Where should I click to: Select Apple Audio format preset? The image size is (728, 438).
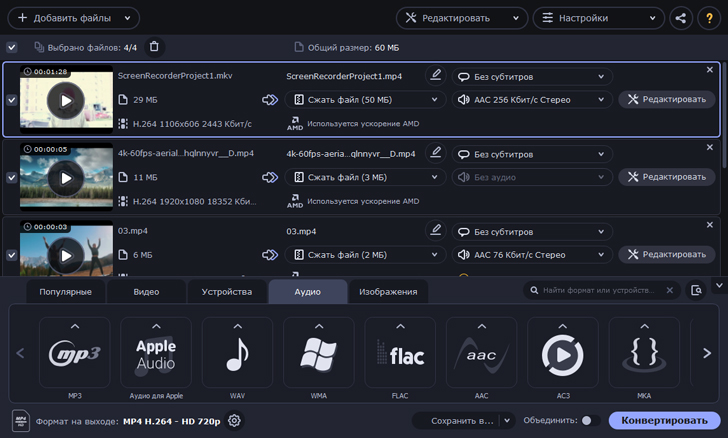click(x=155, y=353)
